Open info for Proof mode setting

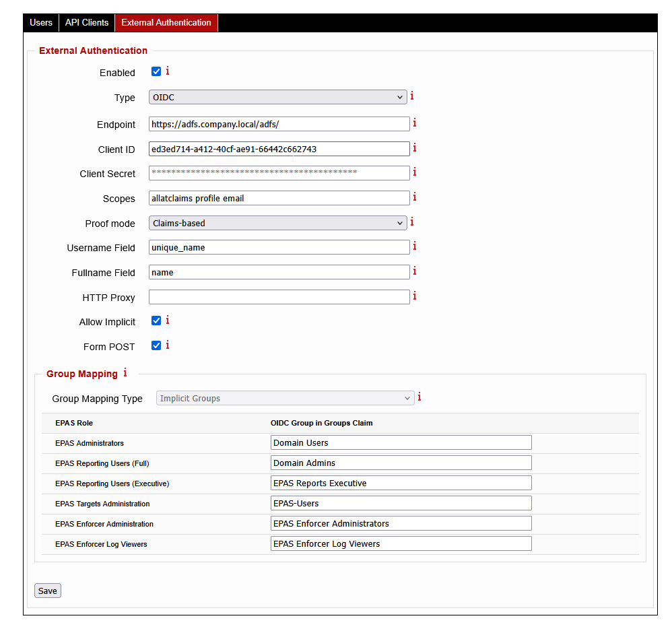[x=411, y=222]
